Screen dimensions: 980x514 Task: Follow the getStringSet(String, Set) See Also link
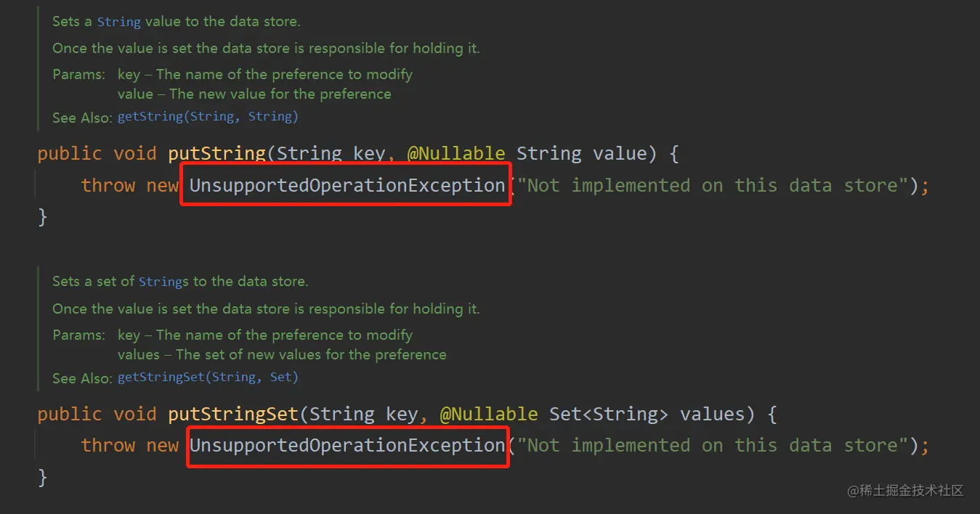click(x=208, y=377)
